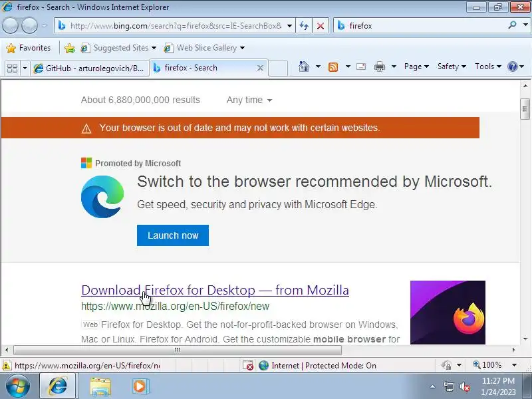532x399 pixels.
Task: Click the vertical scrollbar thumb
Action: click(525, 109)
